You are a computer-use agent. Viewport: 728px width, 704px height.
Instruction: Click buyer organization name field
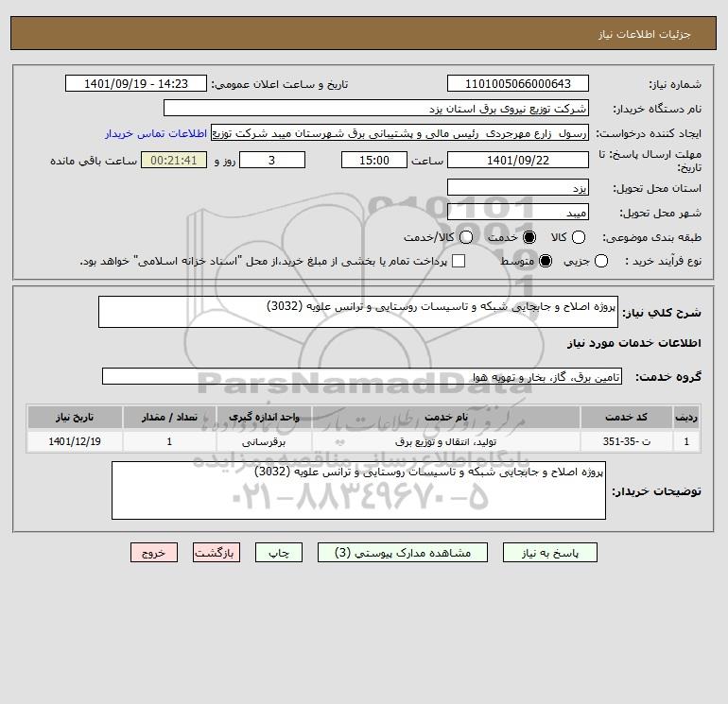[x=376, y=108]
